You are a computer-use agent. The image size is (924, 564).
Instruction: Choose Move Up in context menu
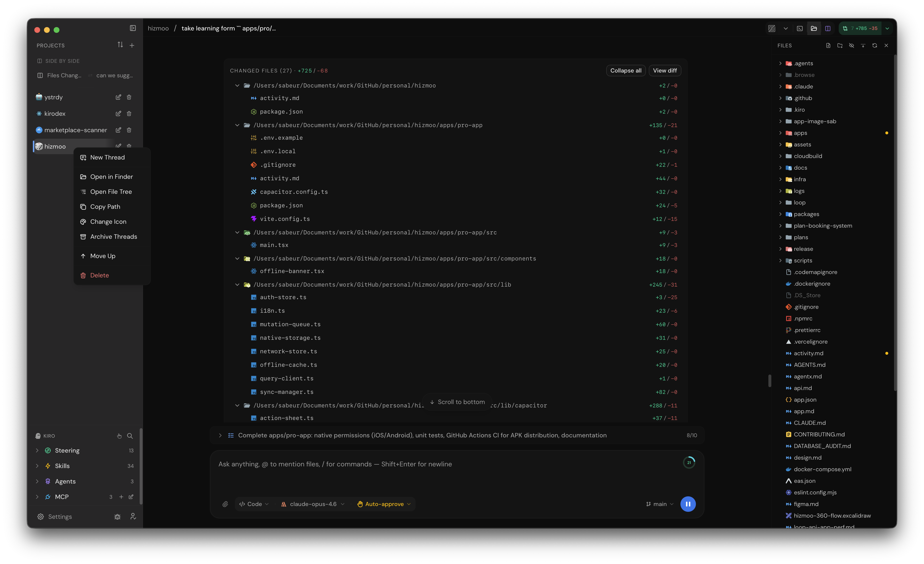(112, 256)
